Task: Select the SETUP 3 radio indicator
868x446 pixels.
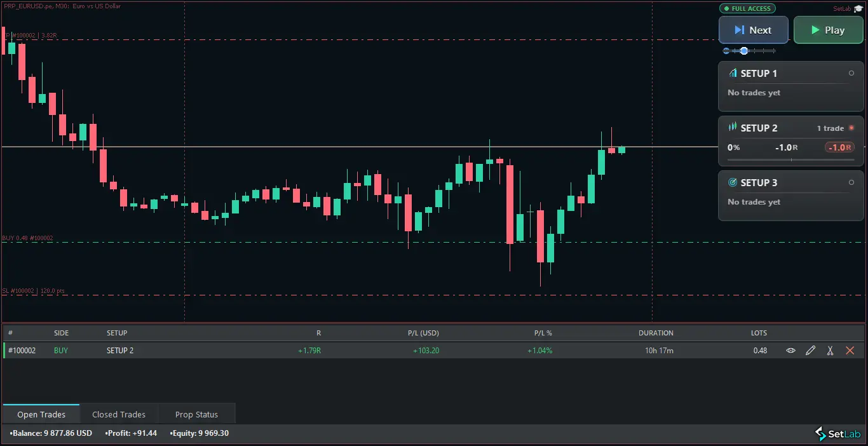Action: pos(851,182)
